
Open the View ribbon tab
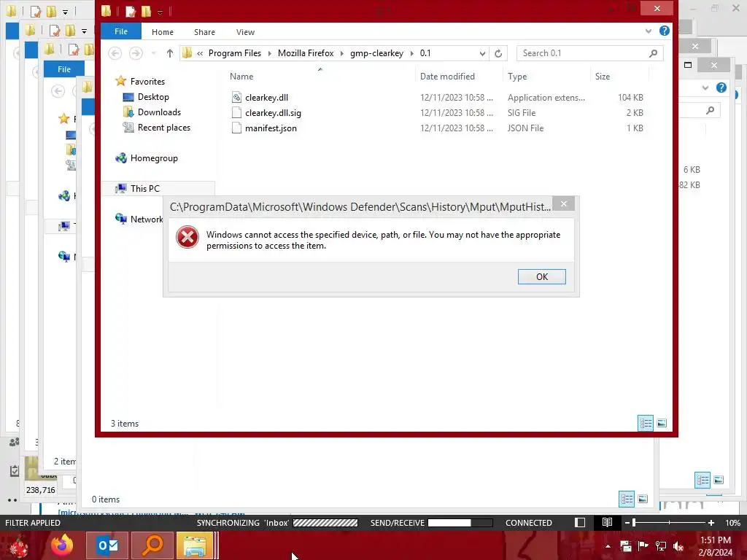pos(245,32)
